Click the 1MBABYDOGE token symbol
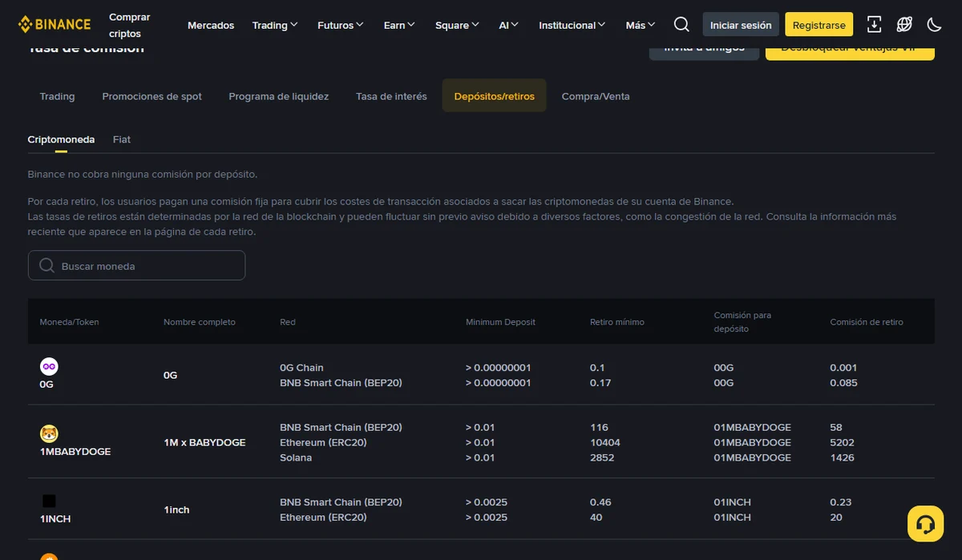962x560 pixels. 75,451
